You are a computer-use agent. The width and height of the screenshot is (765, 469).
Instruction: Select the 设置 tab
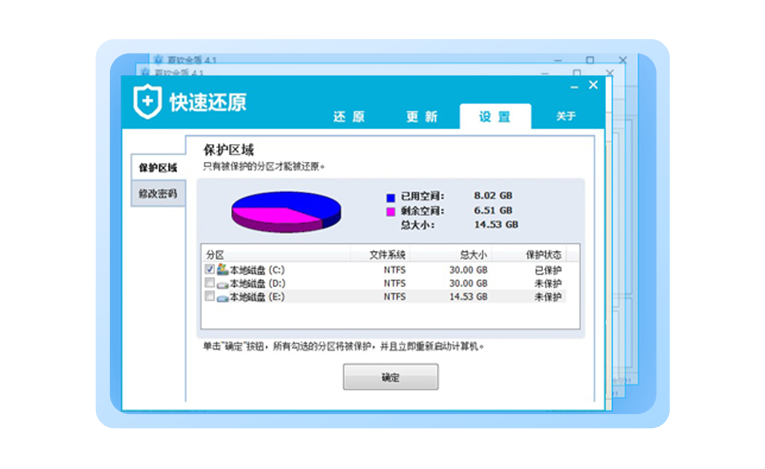(x=494, y=117)
